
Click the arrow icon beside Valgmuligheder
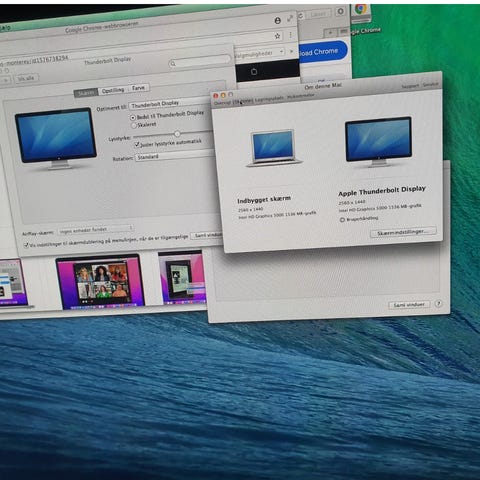coord(291,51)
